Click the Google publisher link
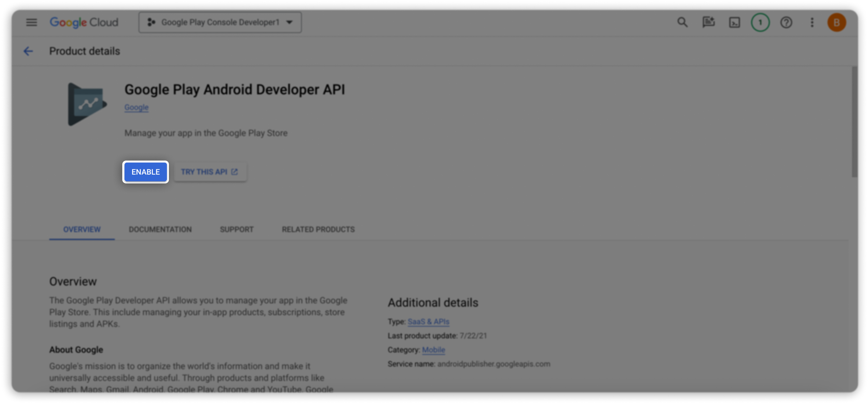868x404 pixels. point(137,107)
